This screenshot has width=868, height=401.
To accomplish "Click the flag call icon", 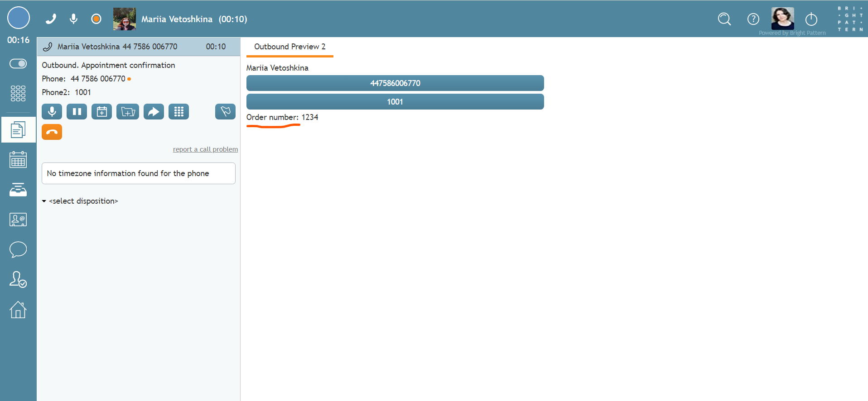I will (225, 111).
